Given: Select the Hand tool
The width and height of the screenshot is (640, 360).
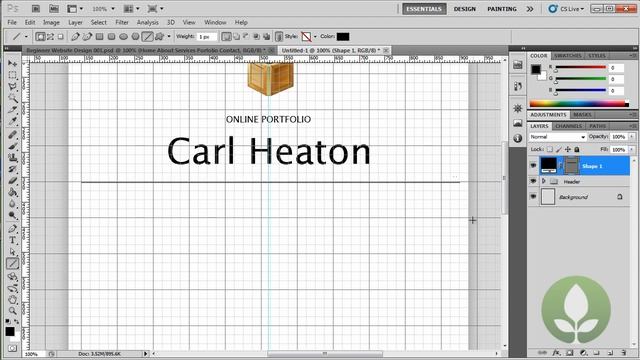Looking at the screenshot, I should (12, 300).
